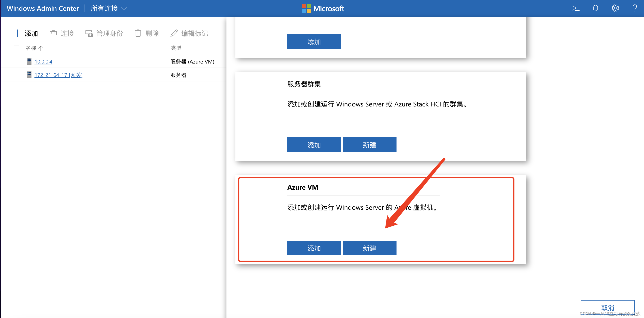Viewport: 644px width, 318px height.
Task: Click the topmost 添加 button
Action: [x=314, y=41]
